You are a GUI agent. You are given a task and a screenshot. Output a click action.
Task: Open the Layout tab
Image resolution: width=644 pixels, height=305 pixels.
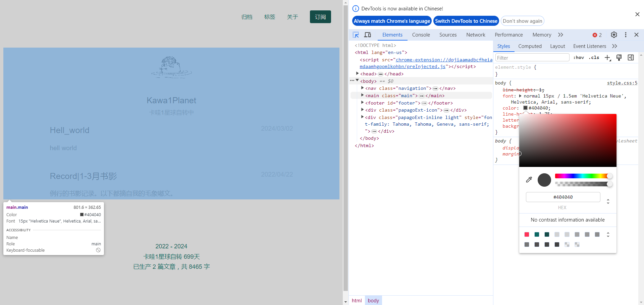pyautogui.click(x=557, y=46)
